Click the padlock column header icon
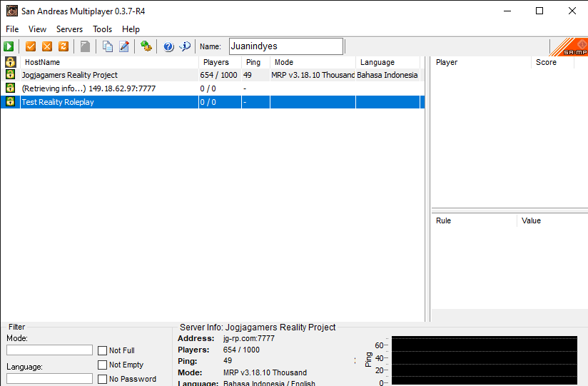 10,62
